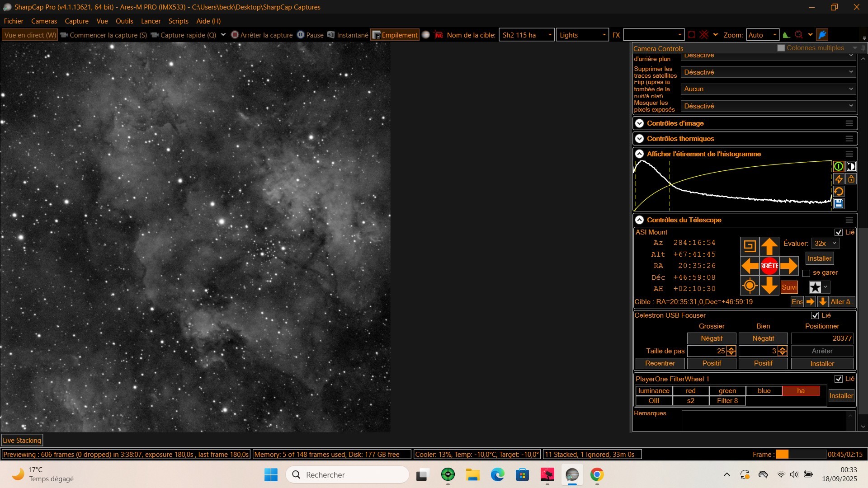Open the Scripts menu

pos(178,21)
